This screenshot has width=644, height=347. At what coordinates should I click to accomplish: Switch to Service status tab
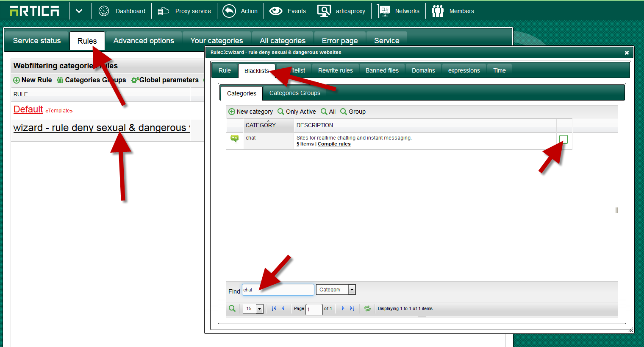[x=37, y=41]
